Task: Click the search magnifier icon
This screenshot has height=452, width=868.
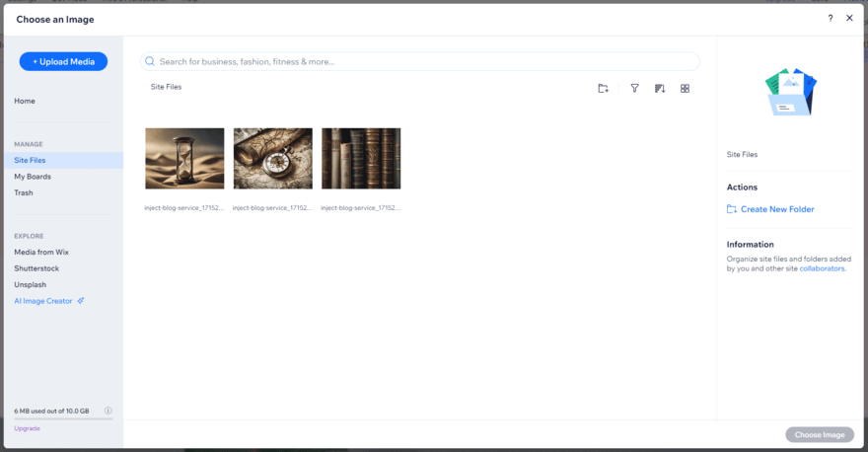Action: pos(150,61)
